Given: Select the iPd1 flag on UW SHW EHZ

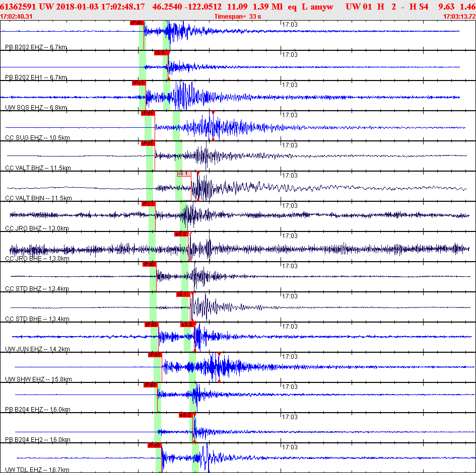Looking at the screenshot, I should 155,354.
